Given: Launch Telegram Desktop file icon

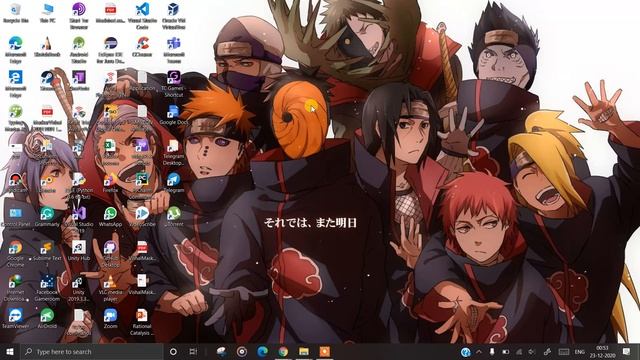Looking at the screenshot, I should [x=174, y=152].
